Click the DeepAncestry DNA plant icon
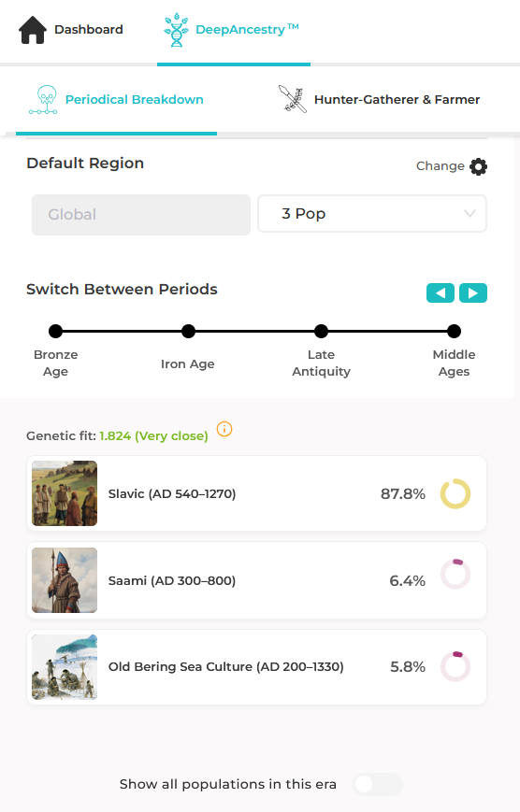Screen dimensions: 520x812 click(x=176, y=30)
